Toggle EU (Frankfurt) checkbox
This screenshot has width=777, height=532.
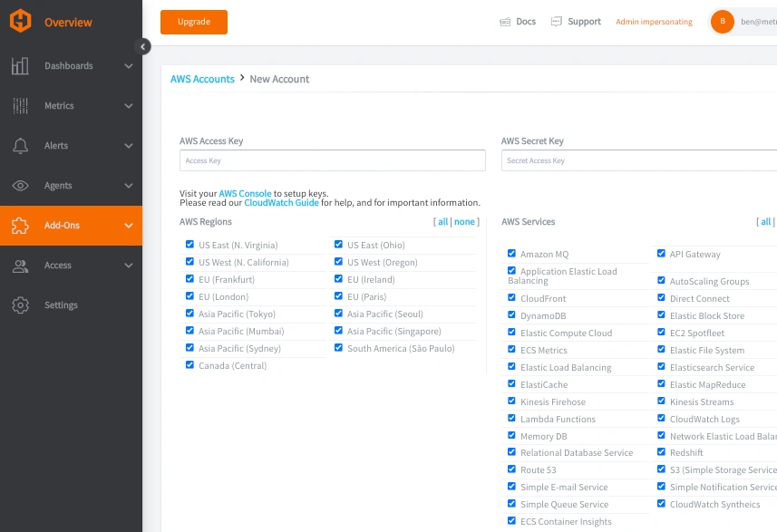pos(189,279)
